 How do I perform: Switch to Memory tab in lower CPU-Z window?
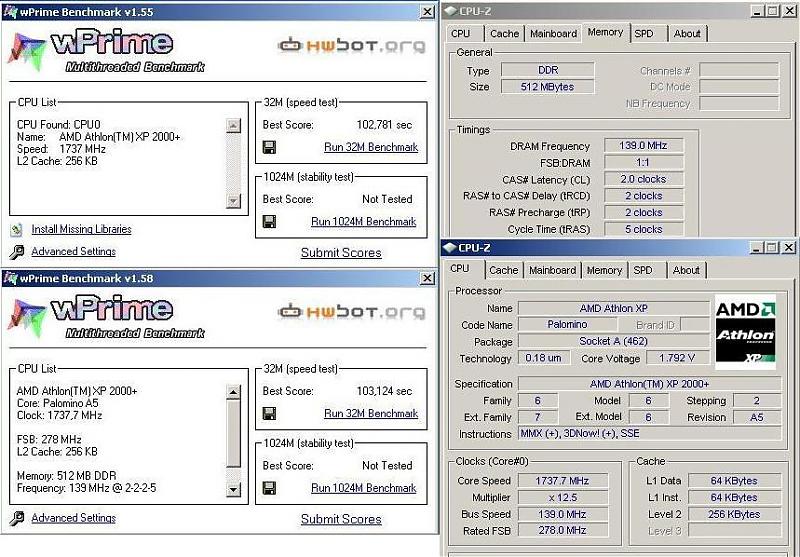(604, 270)
